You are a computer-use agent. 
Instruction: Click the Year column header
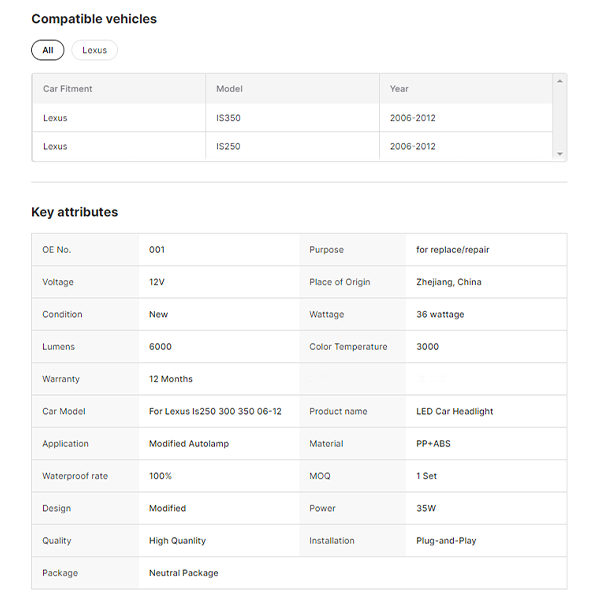[399, 89]
